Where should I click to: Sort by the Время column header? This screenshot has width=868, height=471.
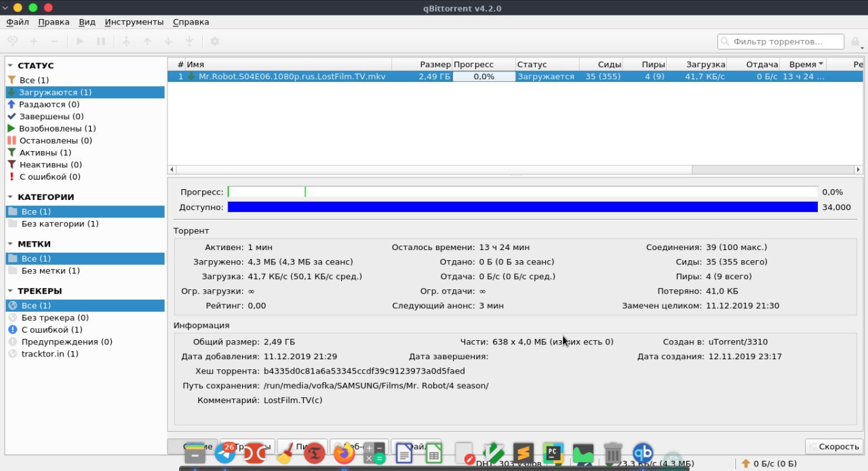point(803,64)
